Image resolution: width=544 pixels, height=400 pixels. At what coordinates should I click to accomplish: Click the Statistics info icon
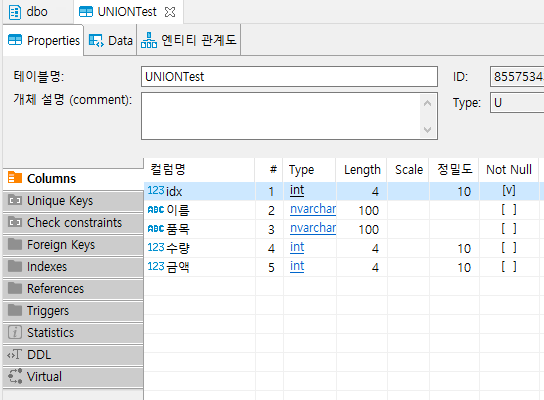(15, 332)
